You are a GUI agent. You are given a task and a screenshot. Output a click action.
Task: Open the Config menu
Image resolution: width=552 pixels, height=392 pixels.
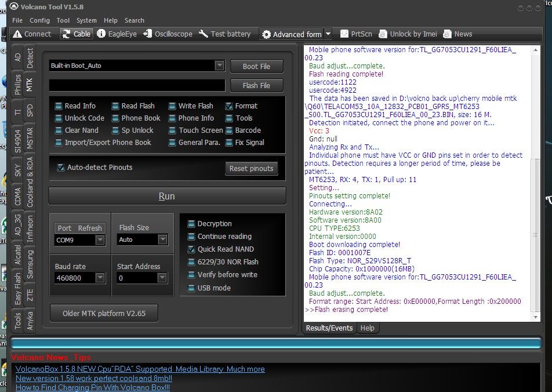(x=39, y=20)
